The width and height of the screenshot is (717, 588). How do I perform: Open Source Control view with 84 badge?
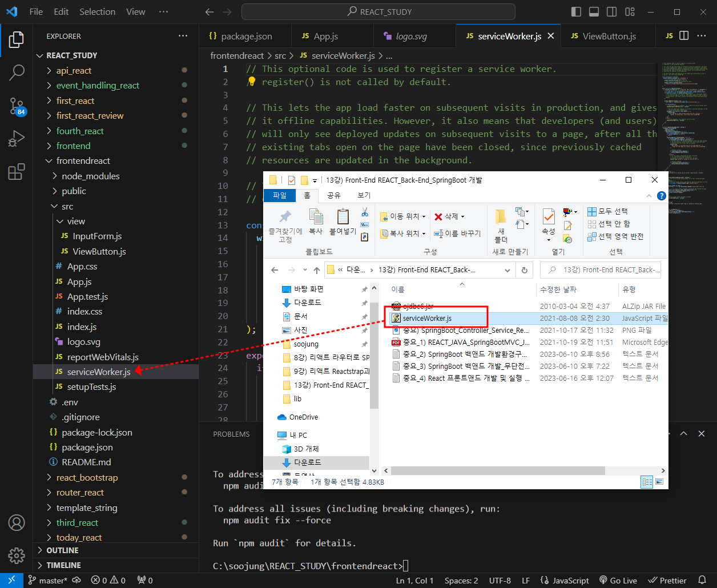(x=17, y=106)
